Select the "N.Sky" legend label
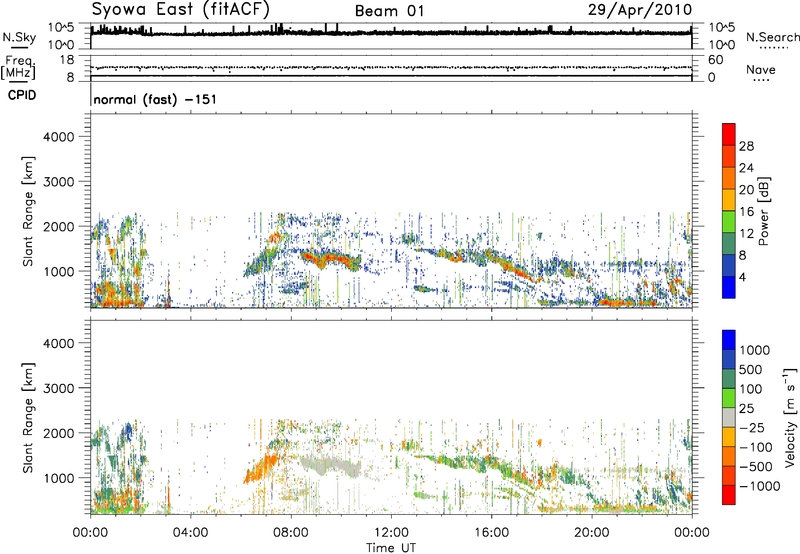 (19, 37)
